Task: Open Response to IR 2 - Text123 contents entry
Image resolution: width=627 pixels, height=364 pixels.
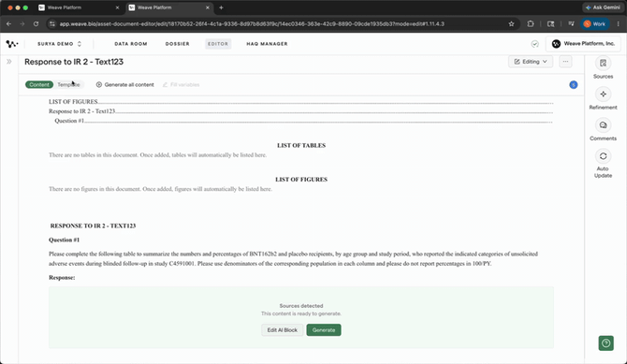Action: coord(300,111)
